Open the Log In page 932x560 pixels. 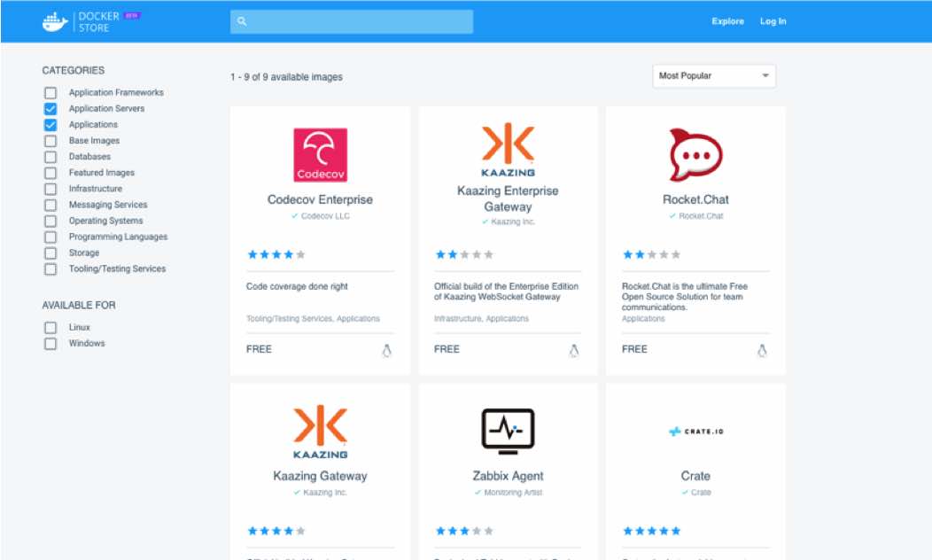point(773,21)
